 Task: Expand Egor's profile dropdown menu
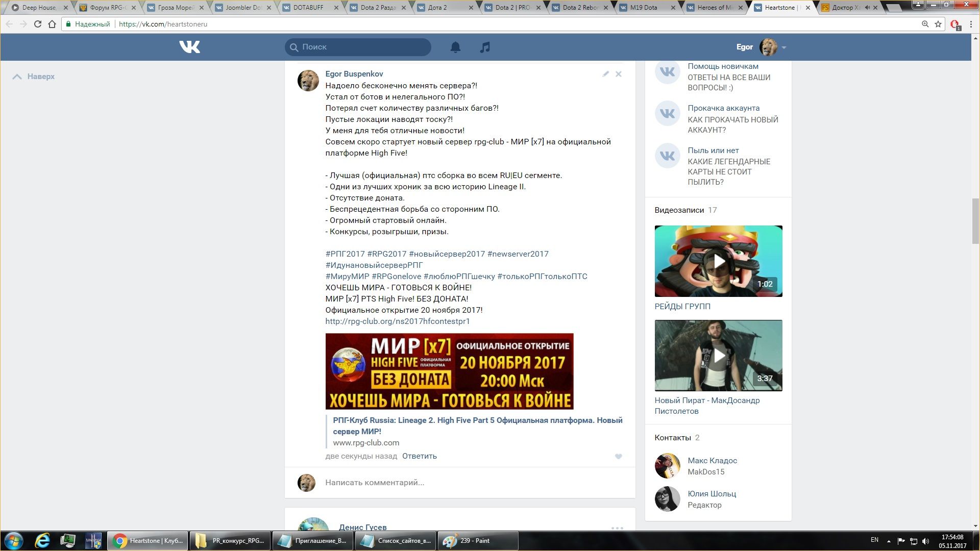click(783, 47)
